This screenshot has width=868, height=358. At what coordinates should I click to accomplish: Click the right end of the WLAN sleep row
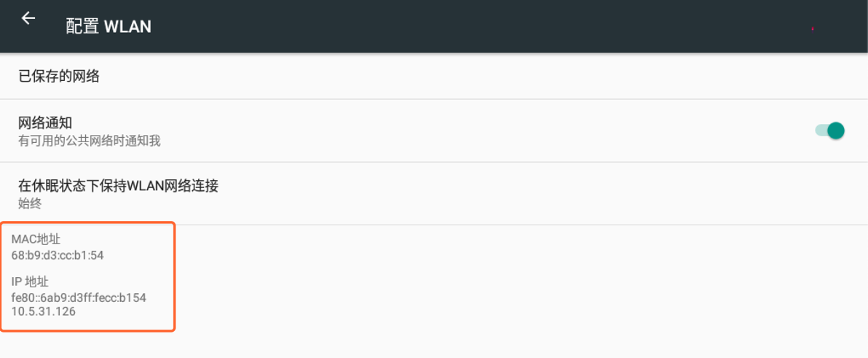click(801, 193)
